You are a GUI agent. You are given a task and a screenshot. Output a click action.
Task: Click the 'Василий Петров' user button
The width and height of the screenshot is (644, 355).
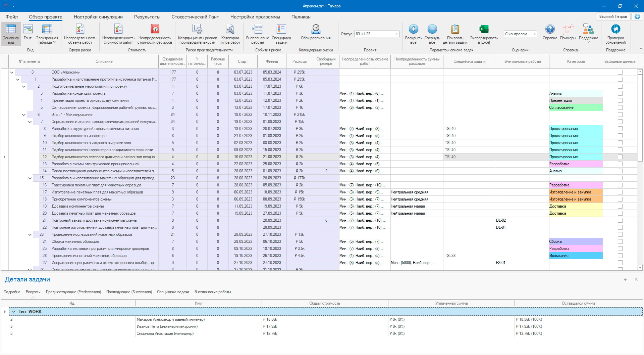[x=613, y=16]
